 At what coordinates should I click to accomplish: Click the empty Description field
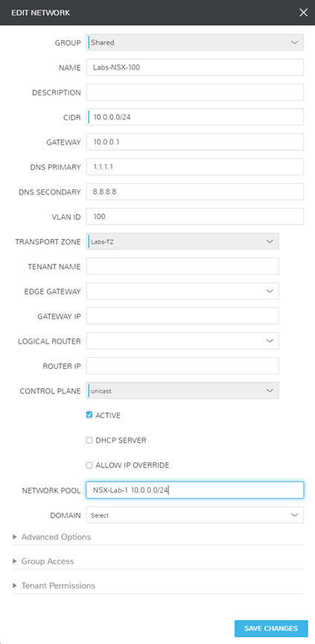pos(195,92)
